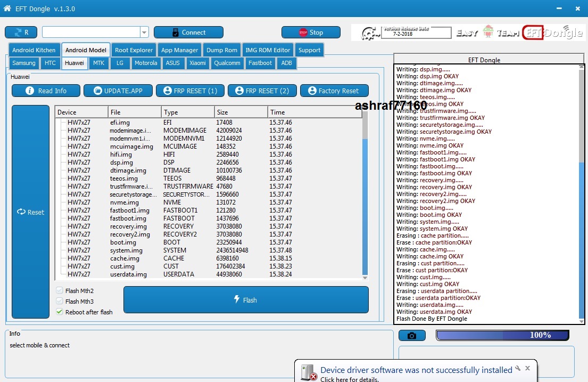The width and height of the screenshot is (588, 382).
Task: Open the Qualcomm tab
Action: [x=227, y=63]
